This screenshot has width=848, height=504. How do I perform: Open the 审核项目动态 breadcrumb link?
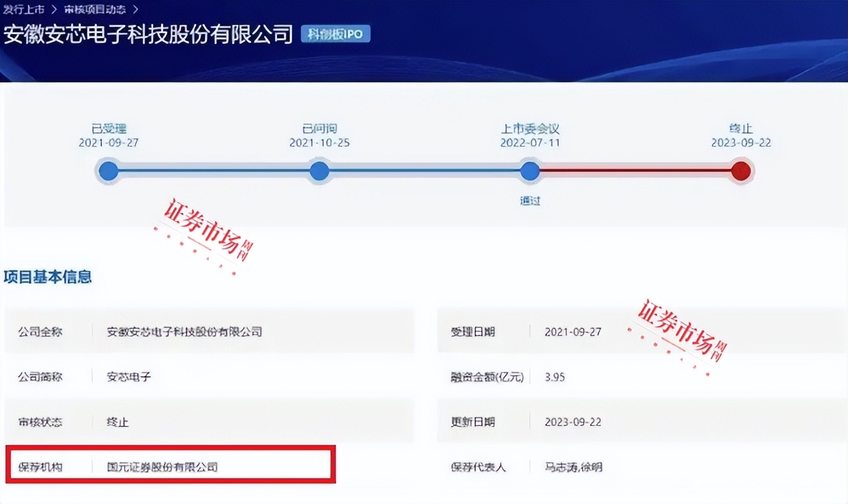95,9
